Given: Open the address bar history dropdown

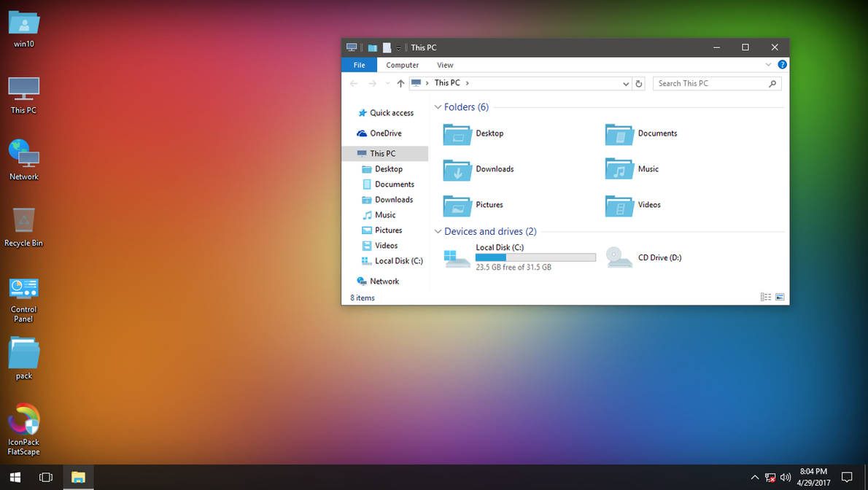Looking at the screenshot, I should coord(626,84).
